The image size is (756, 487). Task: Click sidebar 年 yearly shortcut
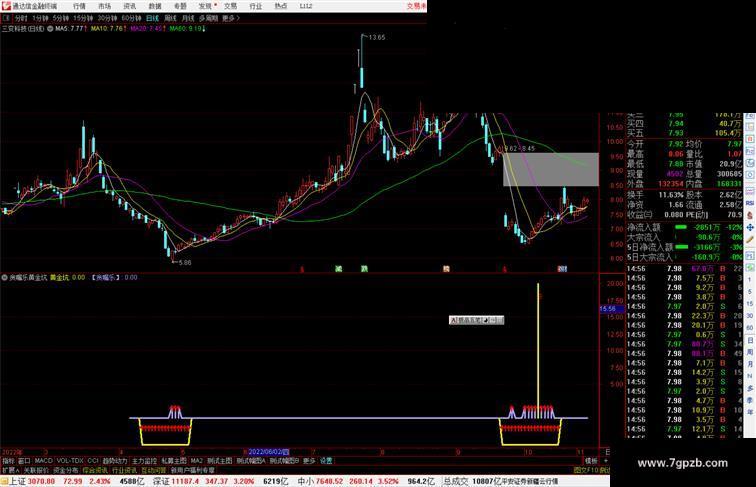(750, 412)
